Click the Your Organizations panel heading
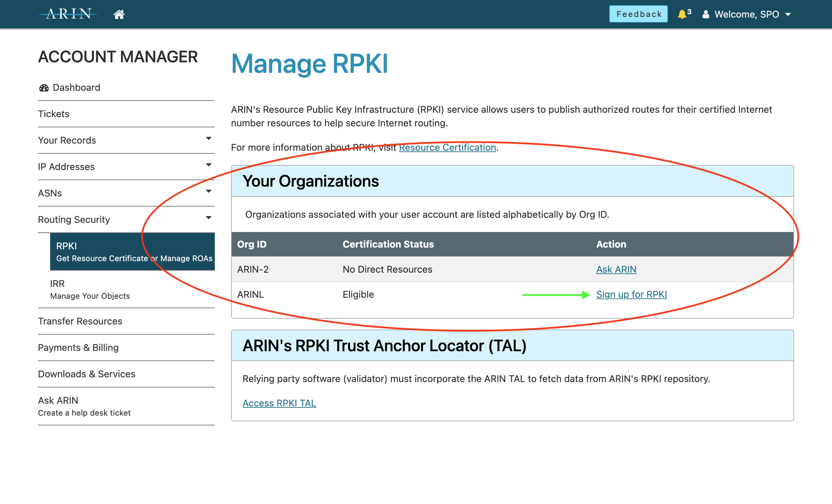Viewport: 832px width, 504px height. pyautogui.click(x=311, y=181)
